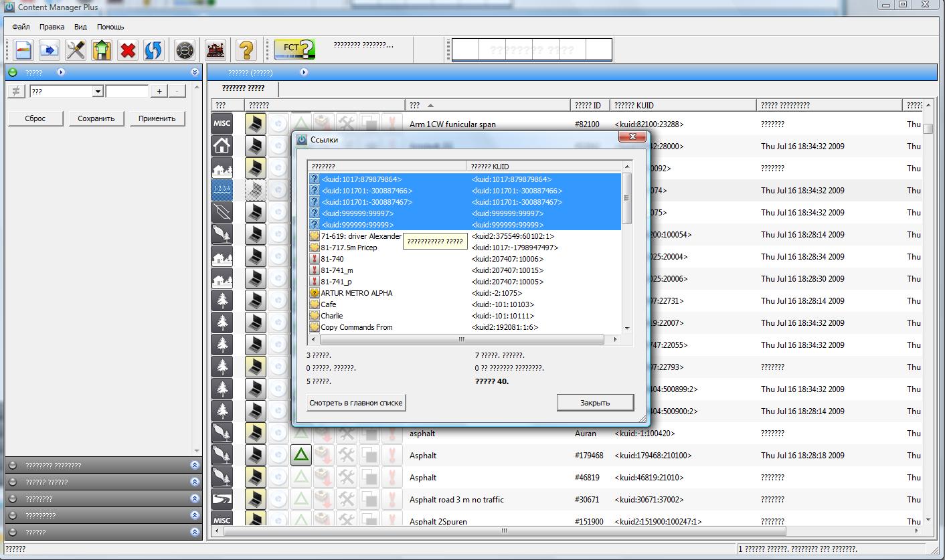The height and width of the screenshot is (560, 945).
Task: Toggle the not-equal filter button
Action: [16, 91]
